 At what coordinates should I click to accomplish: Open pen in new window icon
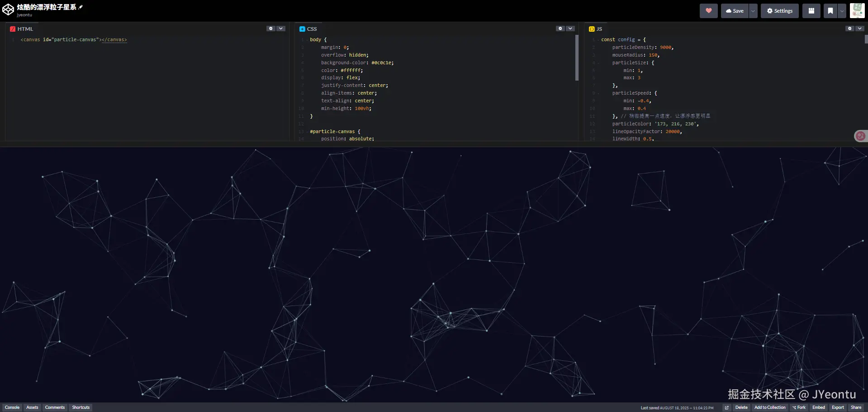(726, 407)
